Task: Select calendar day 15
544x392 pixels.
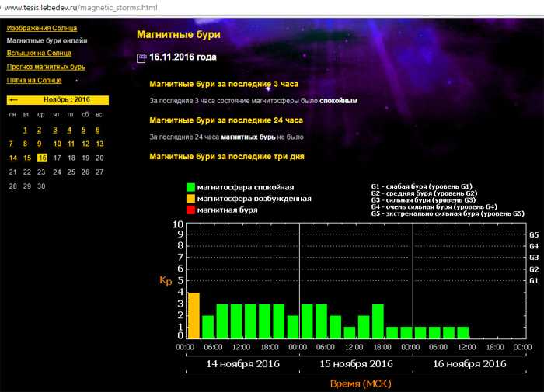Action: [x=27, y=158]
